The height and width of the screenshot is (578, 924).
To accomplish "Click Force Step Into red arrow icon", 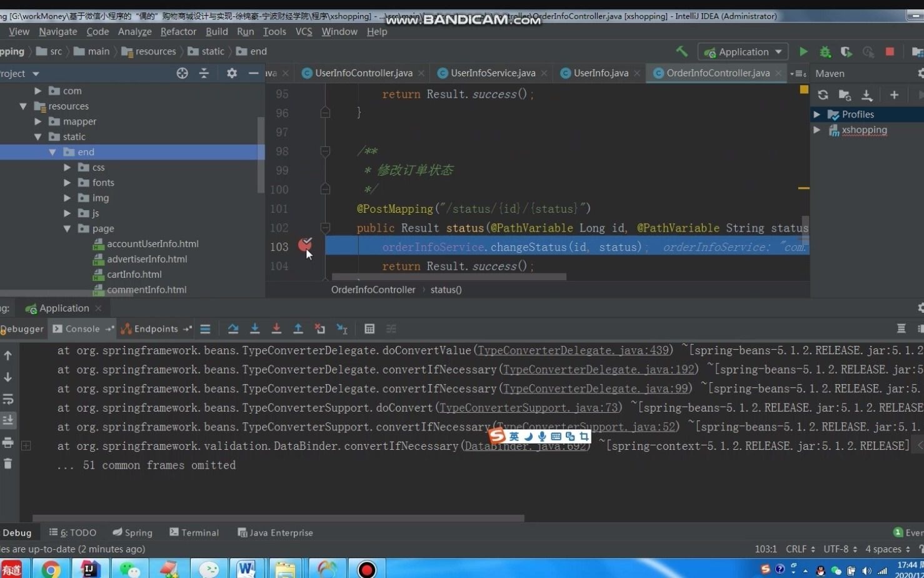I will point(276,329).
